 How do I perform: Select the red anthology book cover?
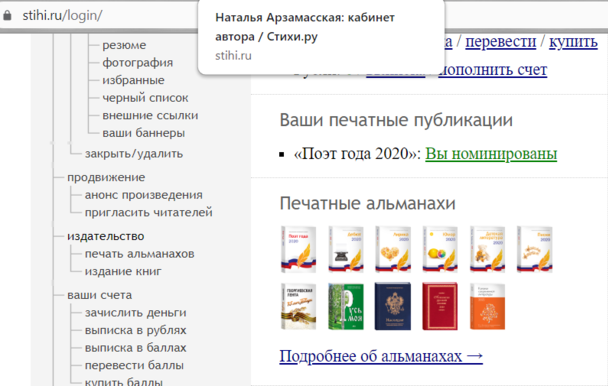440,306
